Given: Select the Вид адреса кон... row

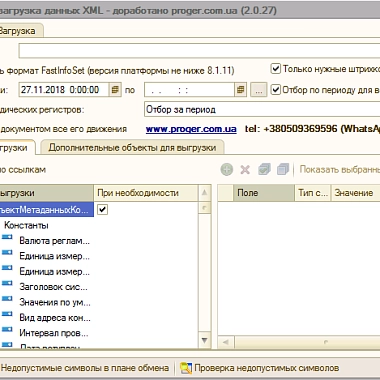Looking at the screenshot, I should [x=55, y=317].
